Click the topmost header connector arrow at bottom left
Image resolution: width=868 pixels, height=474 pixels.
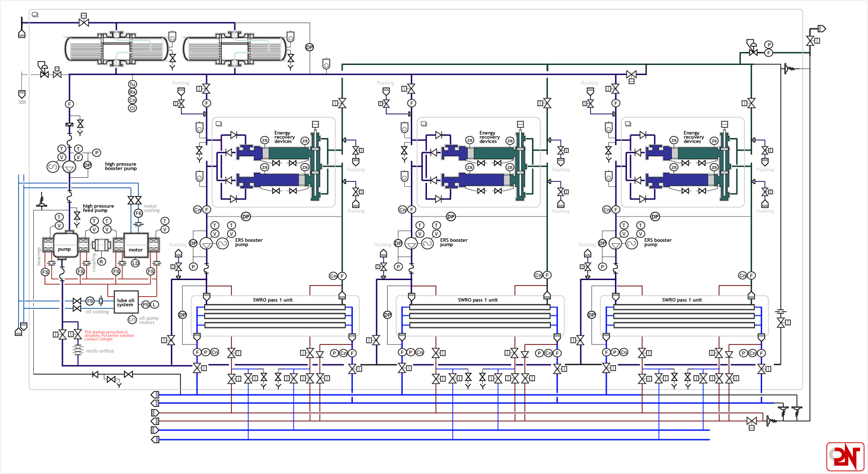(155, 394)
